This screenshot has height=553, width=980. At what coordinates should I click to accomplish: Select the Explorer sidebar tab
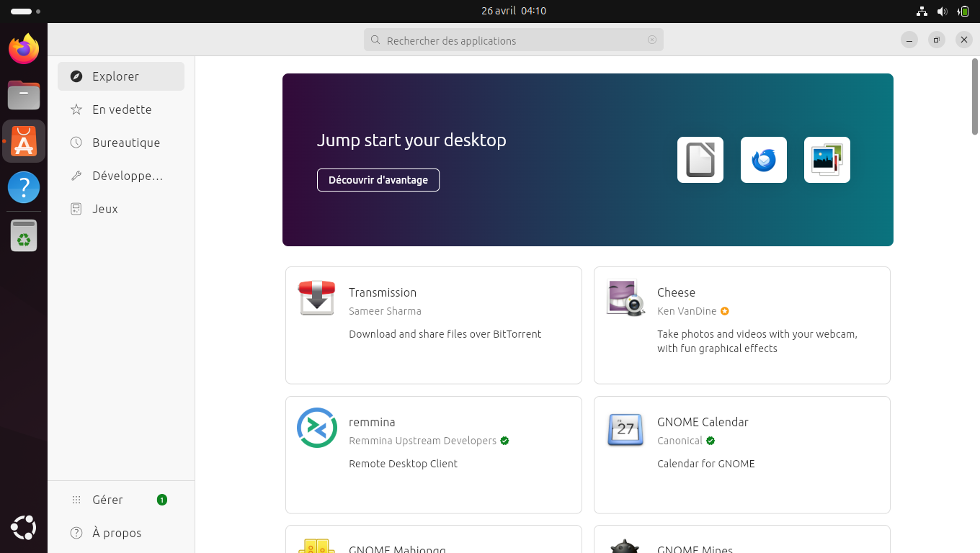point(121,76)
